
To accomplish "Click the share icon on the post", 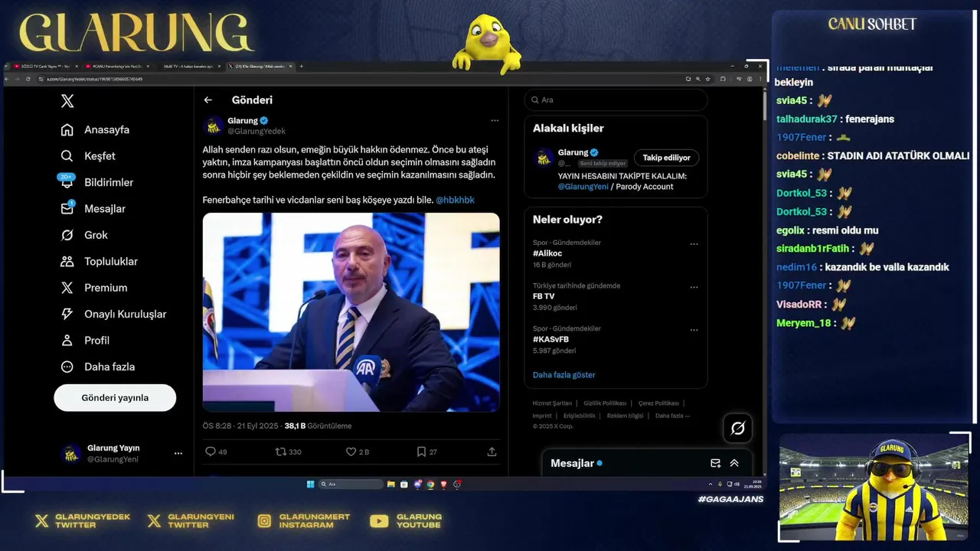I will click(x=492, y=452).
